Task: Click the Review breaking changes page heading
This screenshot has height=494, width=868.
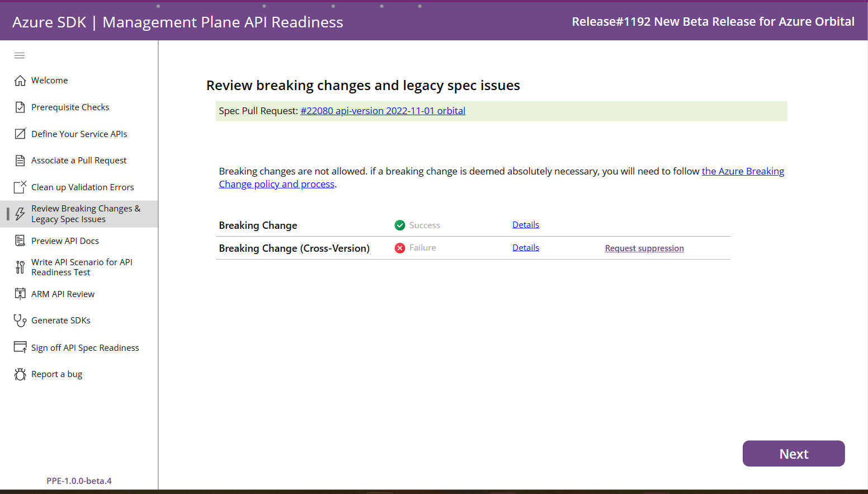Action: [363, 86]
